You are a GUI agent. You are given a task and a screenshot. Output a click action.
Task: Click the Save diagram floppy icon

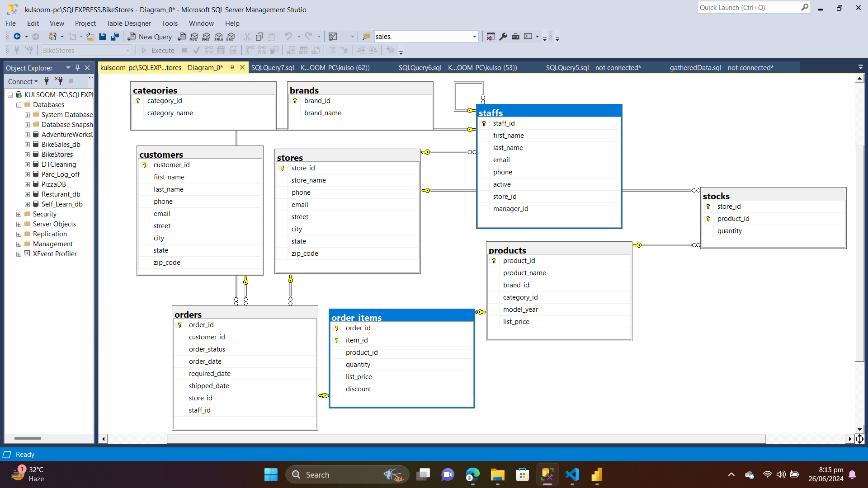point(103,37)
